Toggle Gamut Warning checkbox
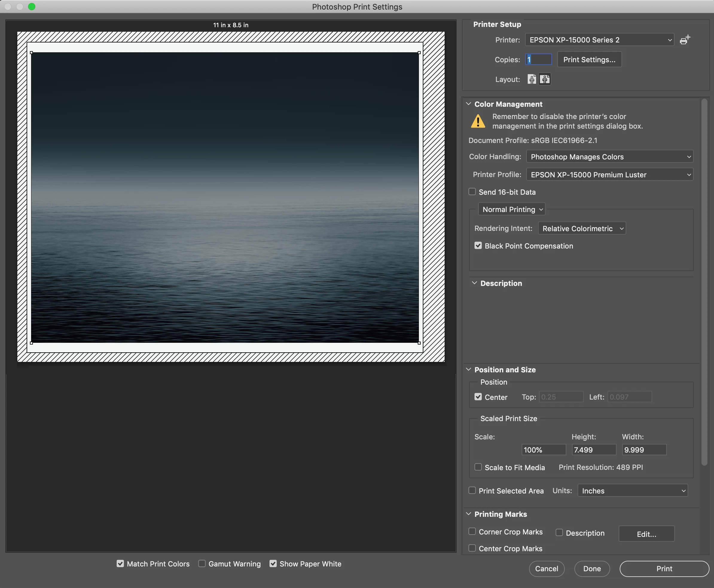The image size is (714, 588). coord(202,563)
